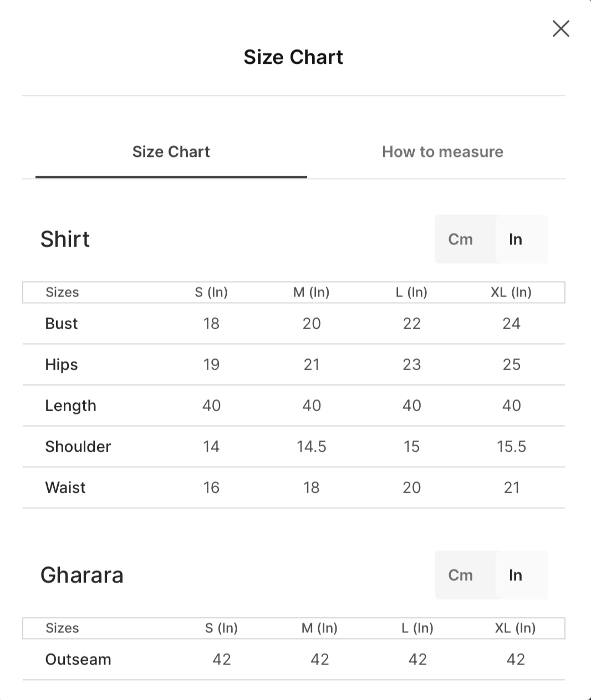Select the Hips row label
The width and height of the screenshot is (591, 700).
[62, 365]
